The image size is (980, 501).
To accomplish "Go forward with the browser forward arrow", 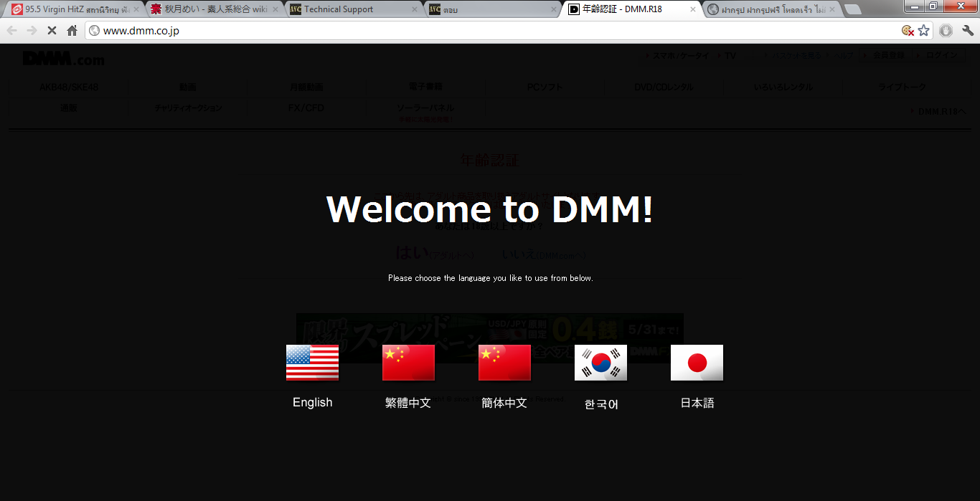I will [32, 31].
